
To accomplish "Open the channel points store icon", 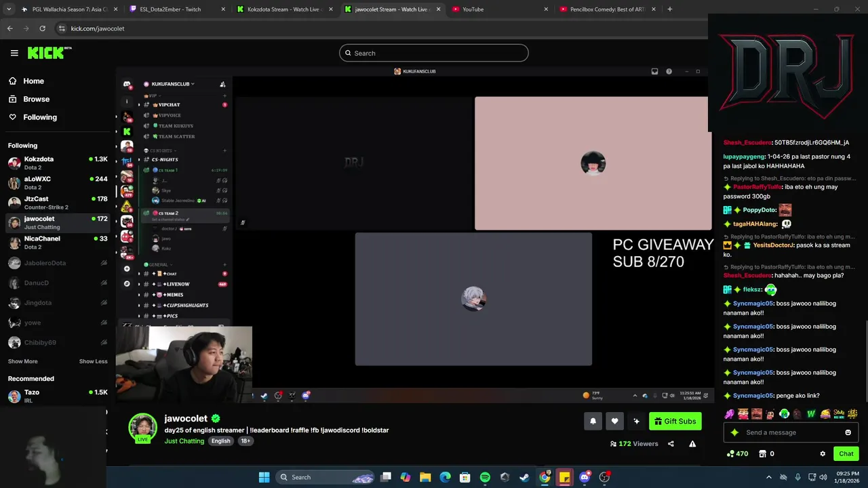I will click(762, 454).
